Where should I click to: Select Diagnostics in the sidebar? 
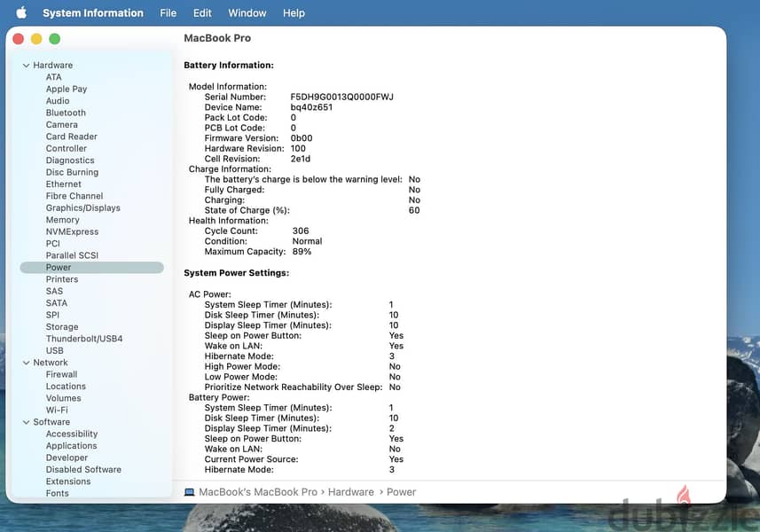pos(70,160)
